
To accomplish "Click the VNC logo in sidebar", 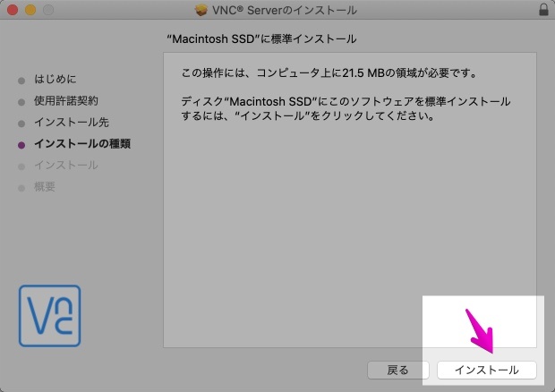I will point(50,316).
